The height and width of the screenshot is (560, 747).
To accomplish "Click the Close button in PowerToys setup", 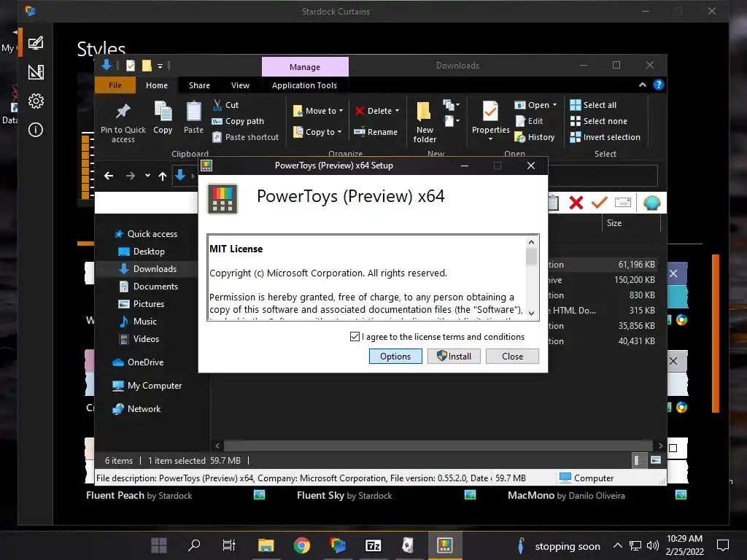I will click(512, 356).
